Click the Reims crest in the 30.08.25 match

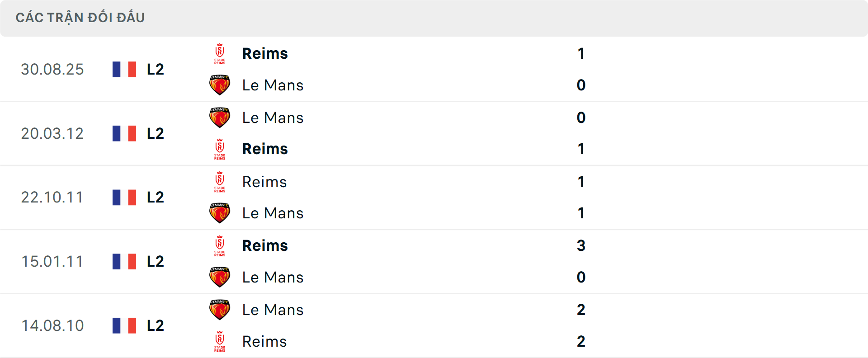click(x=220, y=53)
